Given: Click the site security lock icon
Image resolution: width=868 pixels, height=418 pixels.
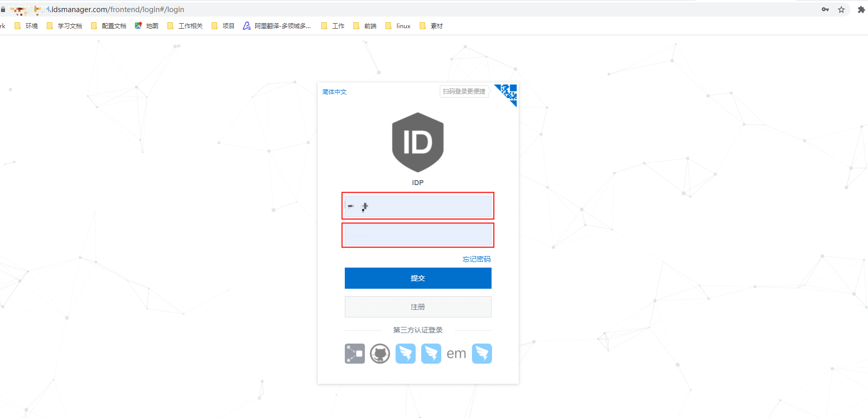Looking at the screenshot, I should pyautogui.click(x=3, y=10).
